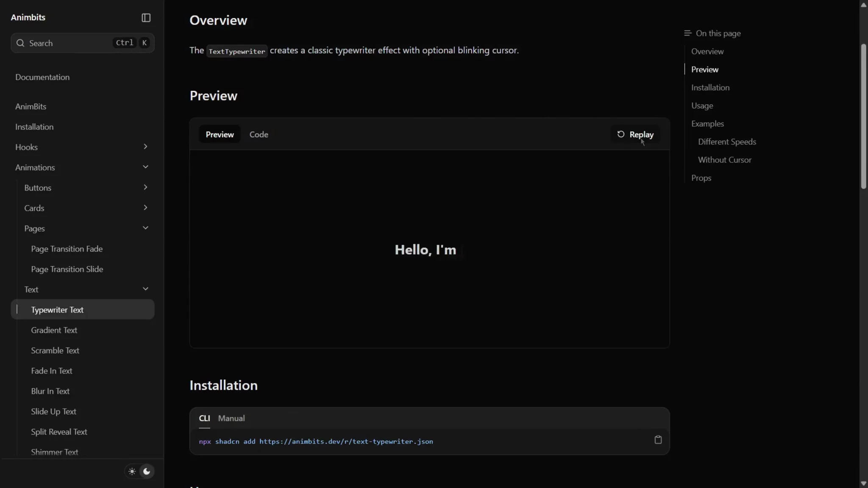Enable dark mode with moon icon
The image size is (868, 488).
point(146,471)
